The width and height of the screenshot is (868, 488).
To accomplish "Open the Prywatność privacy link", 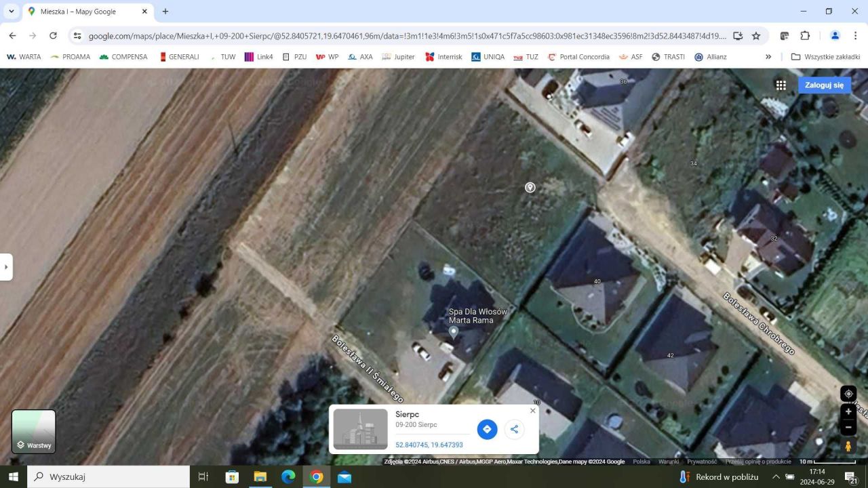I will point(702,462).
